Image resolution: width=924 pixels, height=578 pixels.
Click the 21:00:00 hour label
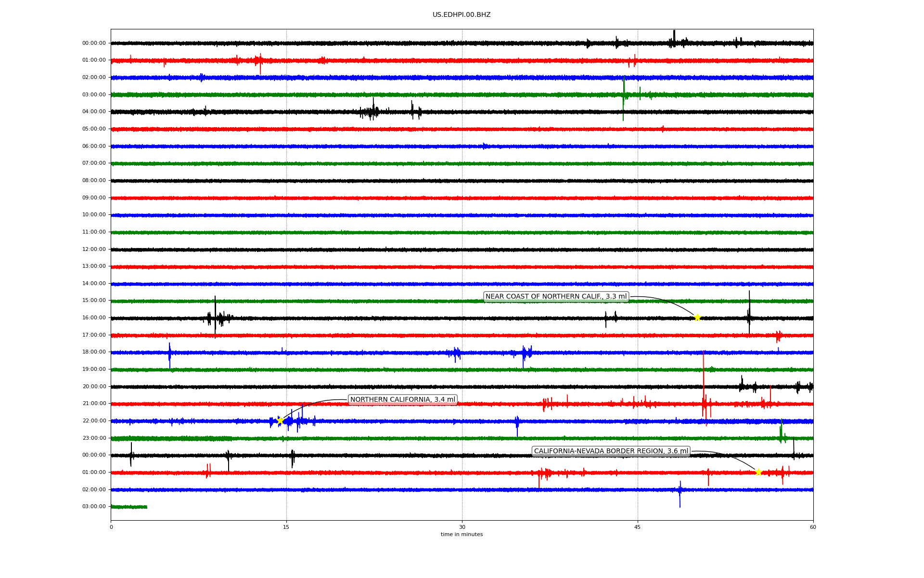coord(94,404)
